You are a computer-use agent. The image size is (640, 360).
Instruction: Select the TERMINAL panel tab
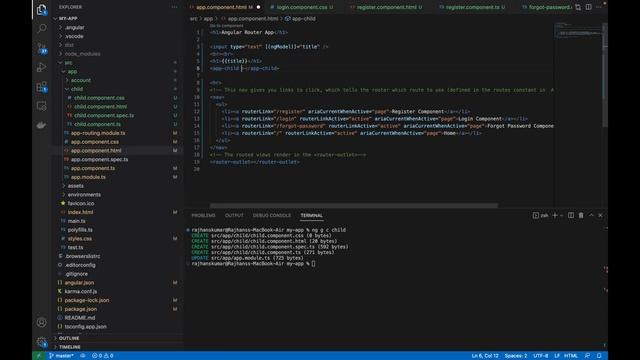[311, 216]
